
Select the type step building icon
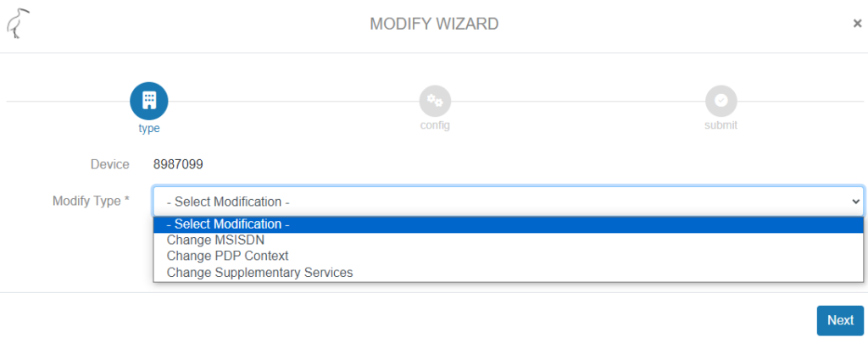coord(149,101)
